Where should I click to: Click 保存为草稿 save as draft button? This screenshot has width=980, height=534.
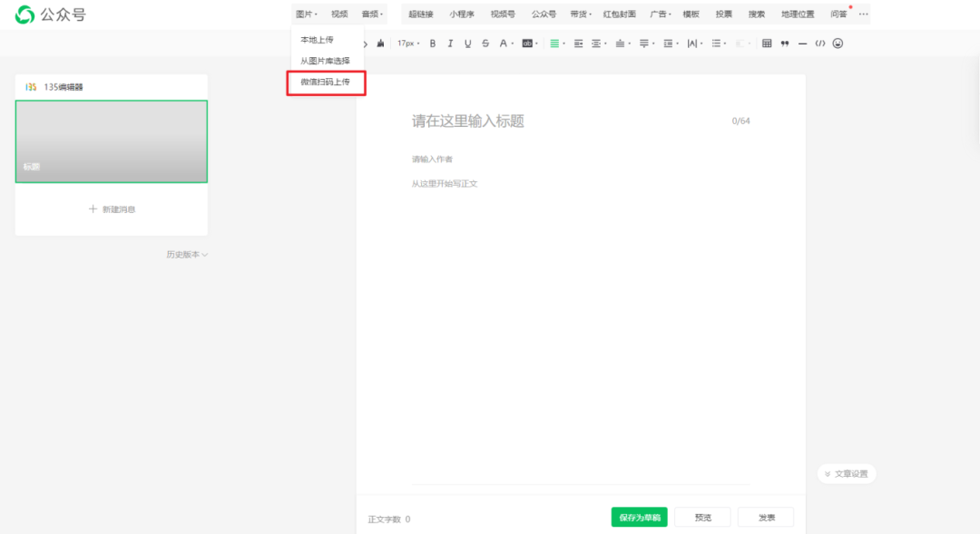(640, 517)
